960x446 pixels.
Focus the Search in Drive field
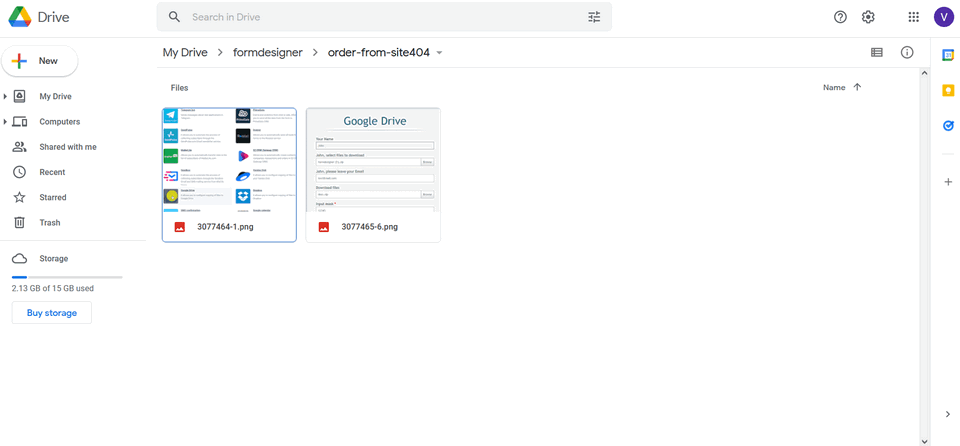(384, 17)
